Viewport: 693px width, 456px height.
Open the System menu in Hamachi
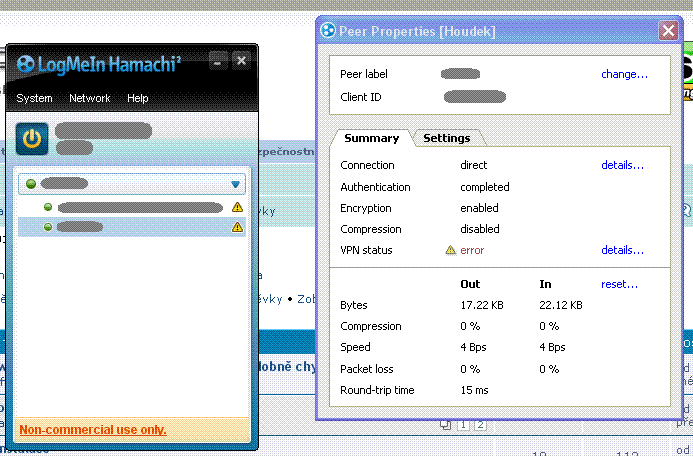coord(34,98)
